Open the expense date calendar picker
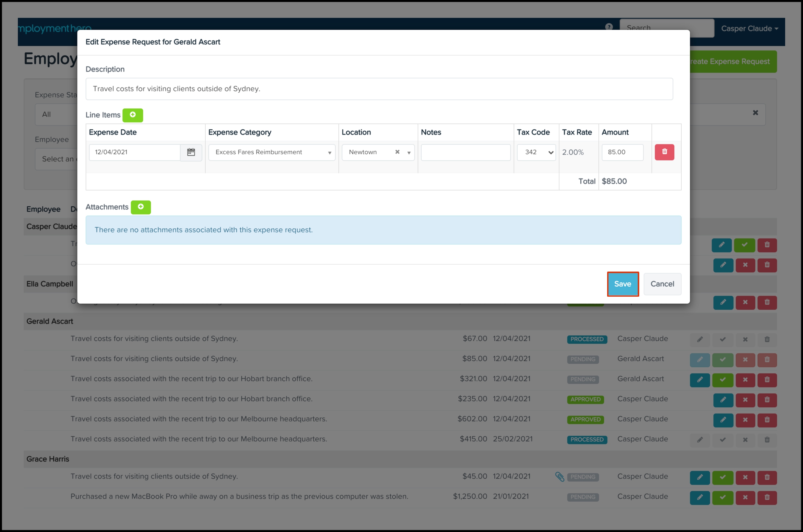803x532 pixels. [191, 152]
